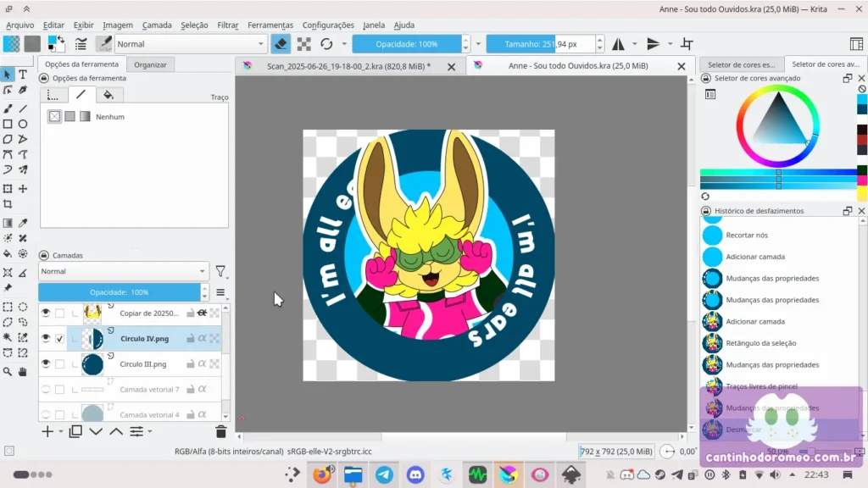868x488 pixels.
Task: Click the preserve alpha checkerboard icon
Action: [304, 44]
